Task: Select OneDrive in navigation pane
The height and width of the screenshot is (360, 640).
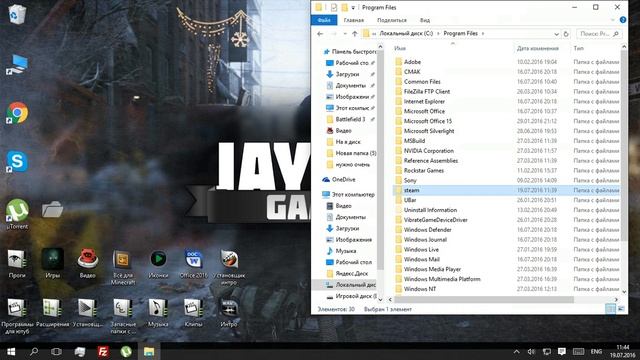Action: tap(343, 180)
